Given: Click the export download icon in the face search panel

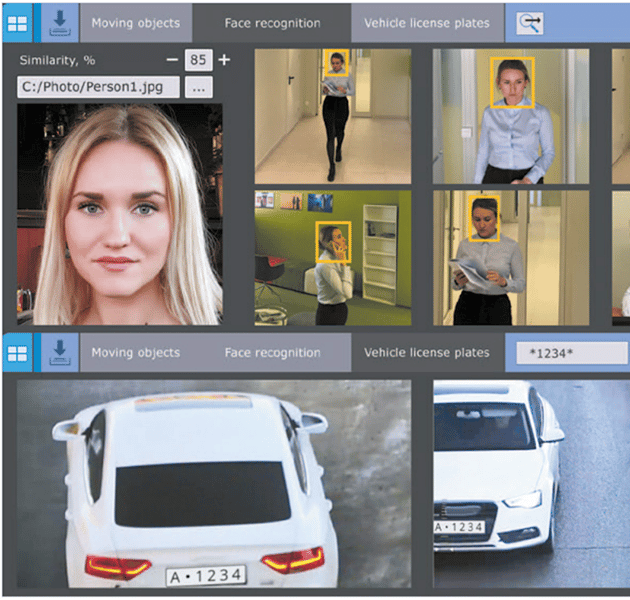Looking at the screenshot, I should point(57,22).
